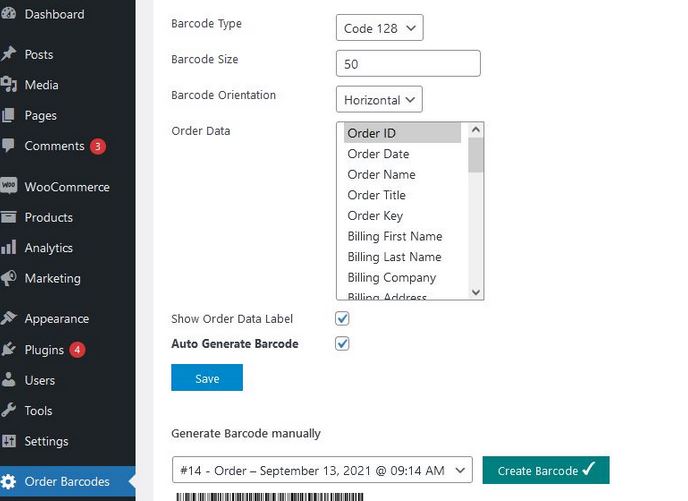Click the Plugins plug icon
This screenshot has height=501, width=688.
(8, 349)
